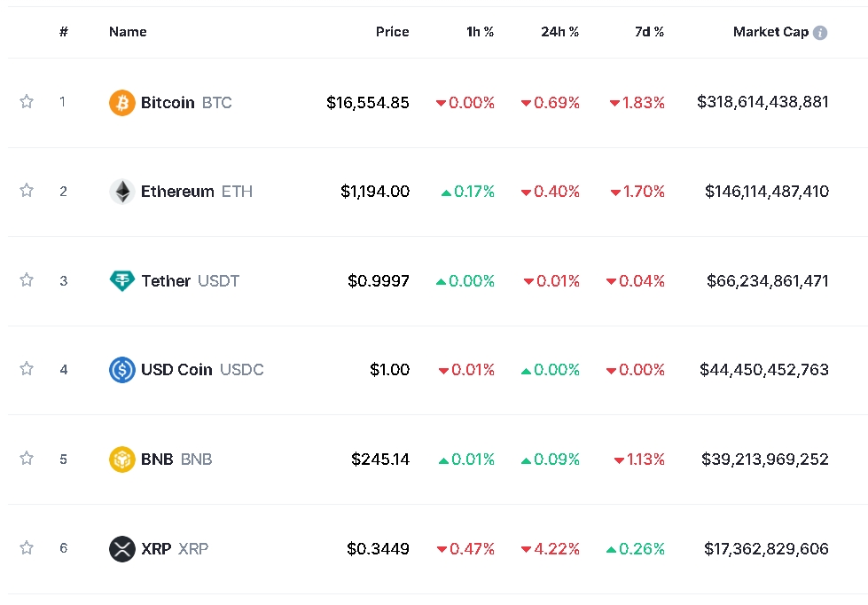The height and width of the screenshot is (605, 868).
Task: Toggle the watchlist star for Ethereum
Action: click(x=27, y=191)
